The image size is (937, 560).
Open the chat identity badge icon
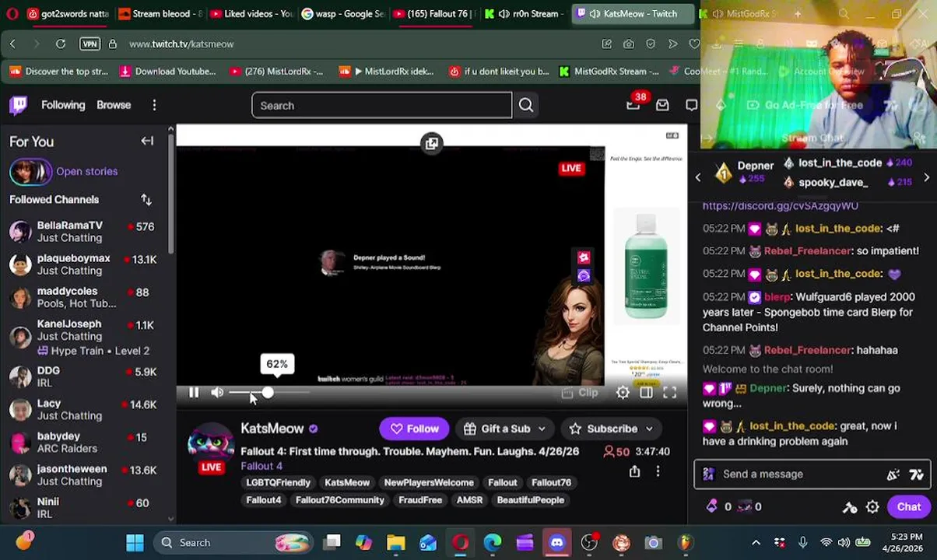coord(709,474)
